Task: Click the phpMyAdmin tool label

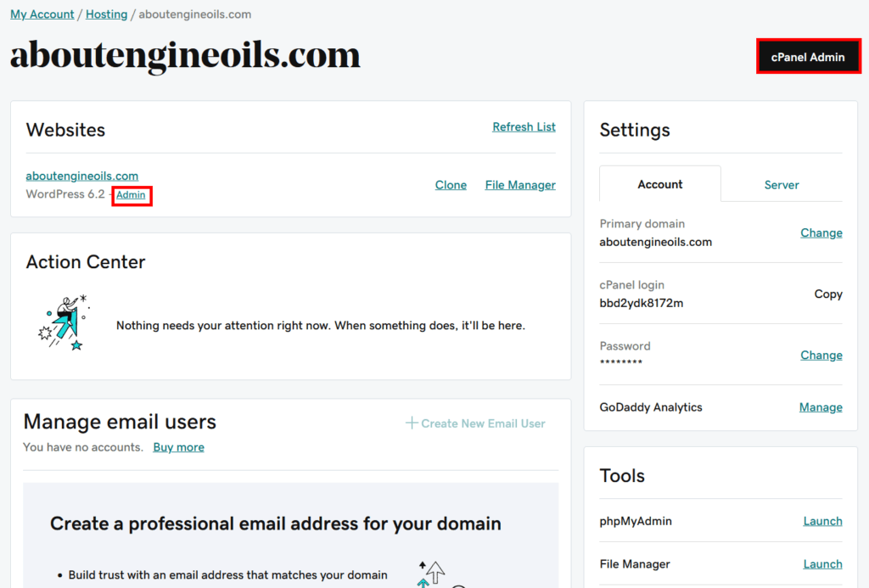Action: (636, 522)
